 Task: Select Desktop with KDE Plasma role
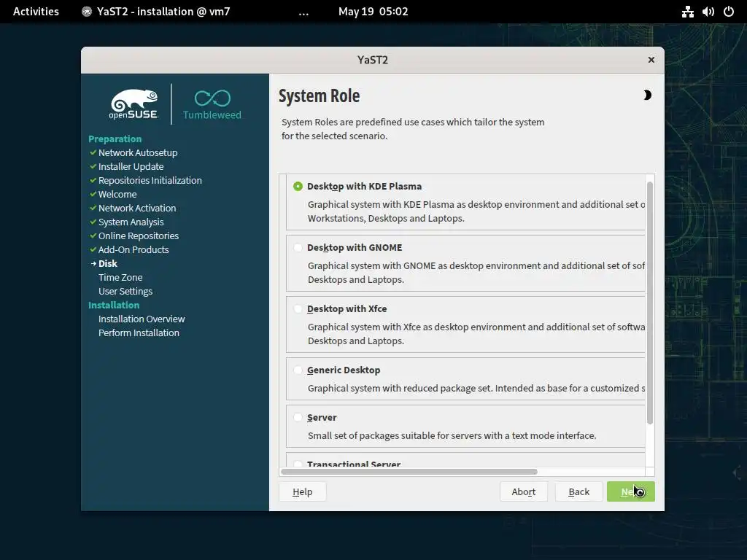pyautogui.click(x=298, y=186)
